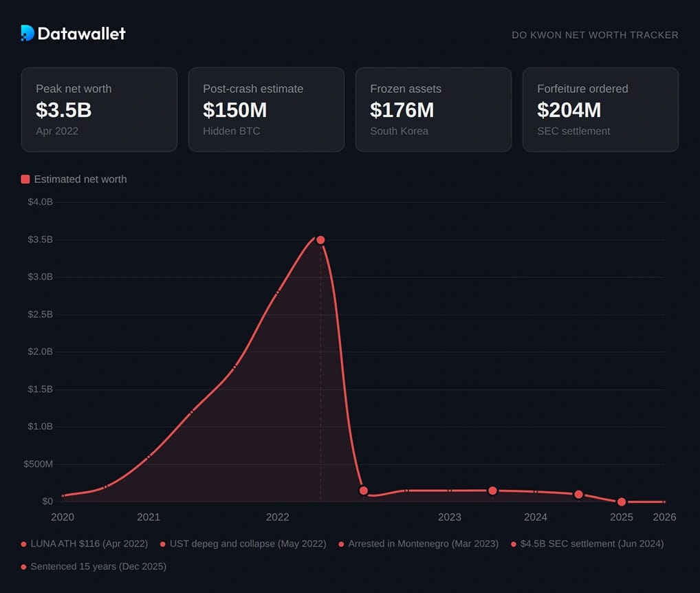The image size is (700, 593).
Task: Click LUNA ATH $116 event marker dot
Action: click(x=23, y=544)
